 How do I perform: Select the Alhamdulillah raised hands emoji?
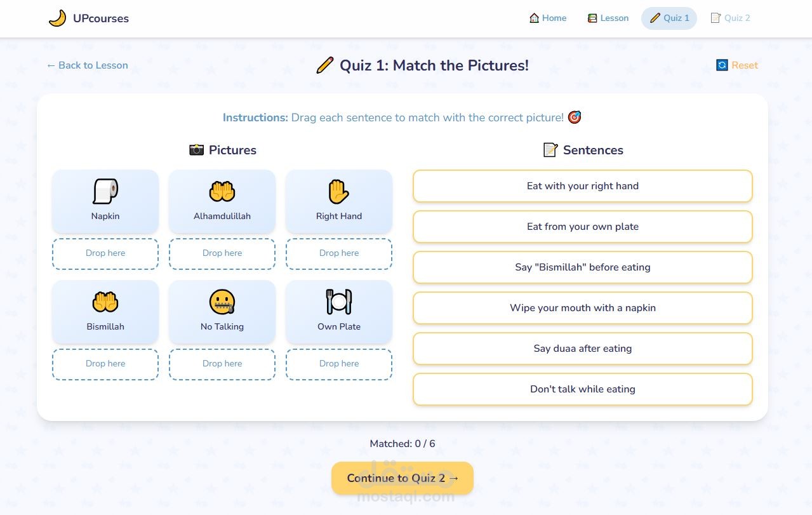(x=222, y=192)
